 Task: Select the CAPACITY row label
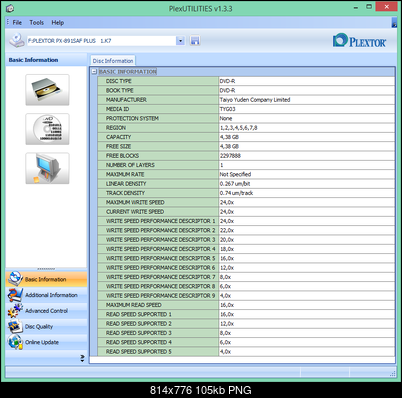tap(118, 137)
